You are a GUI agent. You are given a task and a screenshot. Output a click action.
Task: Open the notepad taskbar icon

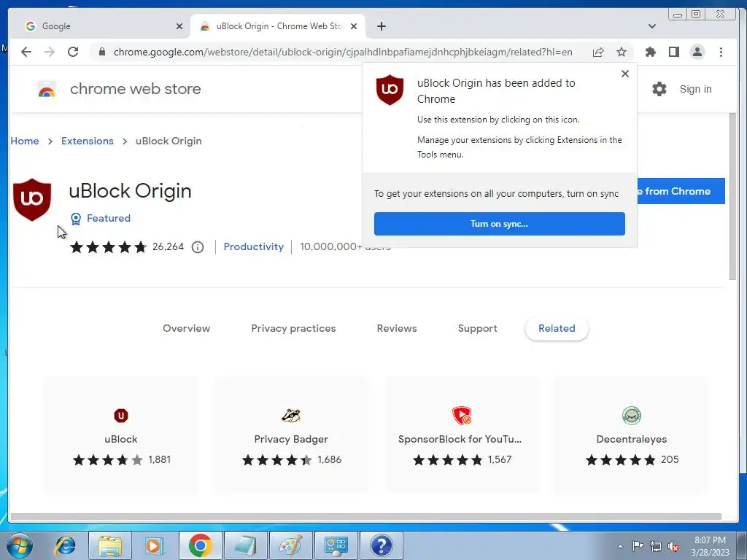pos(245,545)
